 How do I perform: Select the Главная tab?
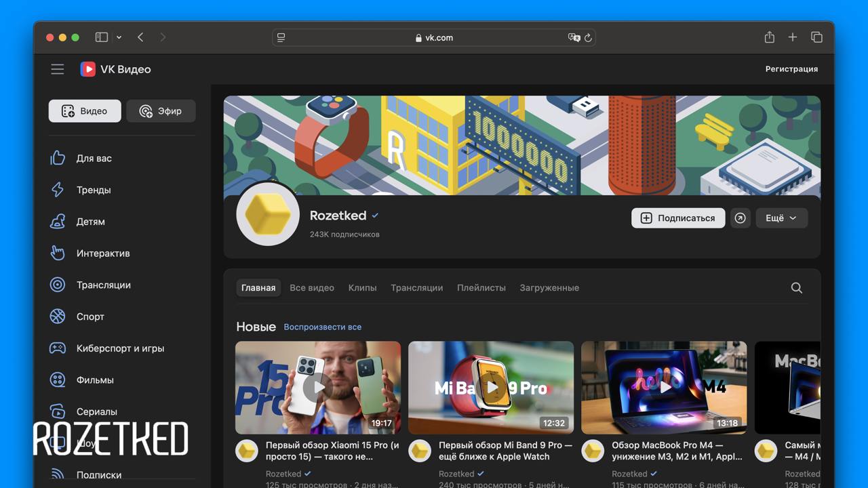click(x=258, y=288)
